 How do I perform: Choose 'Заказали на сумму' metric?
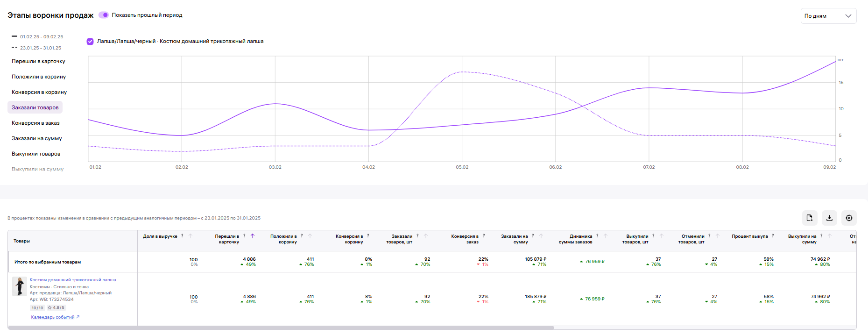tap(37, 138)
